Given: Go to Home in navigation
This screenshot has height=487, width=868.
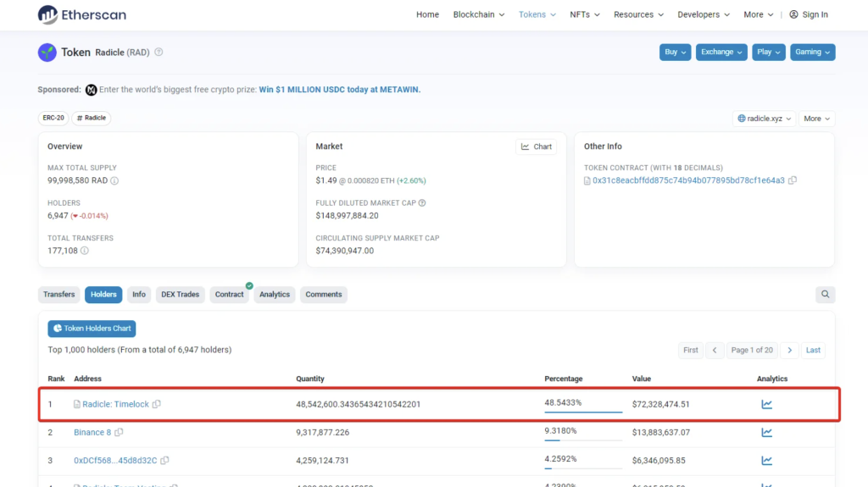Looking at the screenshot, I should click(427, 14).
